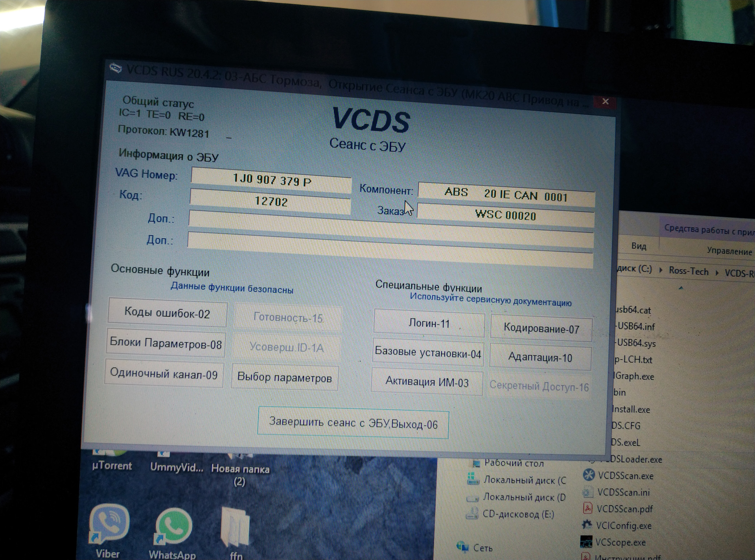Switch to the Управление tab in Explorer
The height and width of the screenshot is (560, 755).
pos(729,251)
